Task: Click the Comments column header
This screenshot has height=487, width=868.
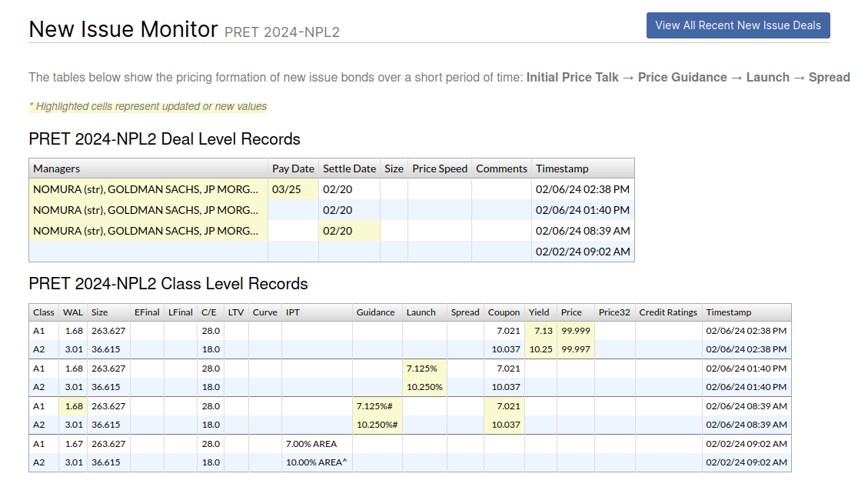Action: [501, 168]
